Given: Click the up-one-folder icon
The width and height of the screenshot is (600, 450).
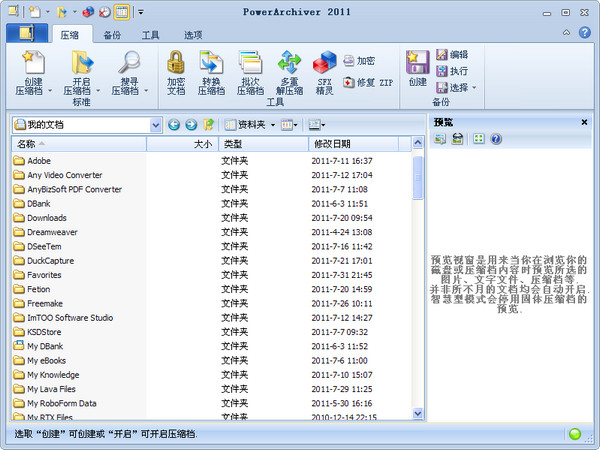Looking at the screenshot, I should coord(209,125).
